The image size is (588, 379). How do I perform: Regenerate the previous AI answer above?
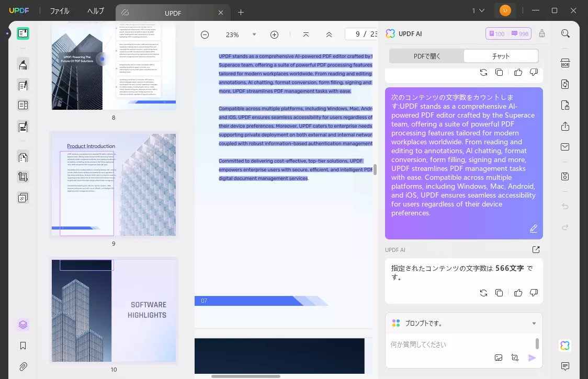[484, 72]
